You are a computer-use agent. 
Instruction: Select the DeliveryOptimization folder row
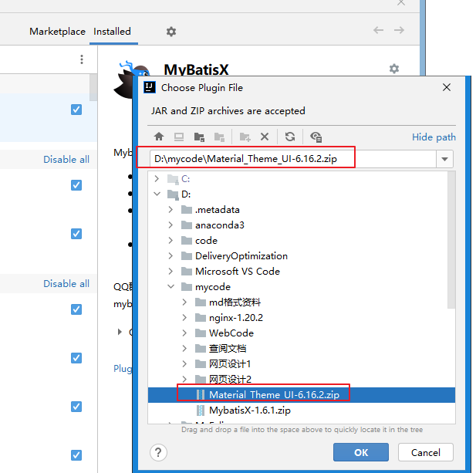302,256
